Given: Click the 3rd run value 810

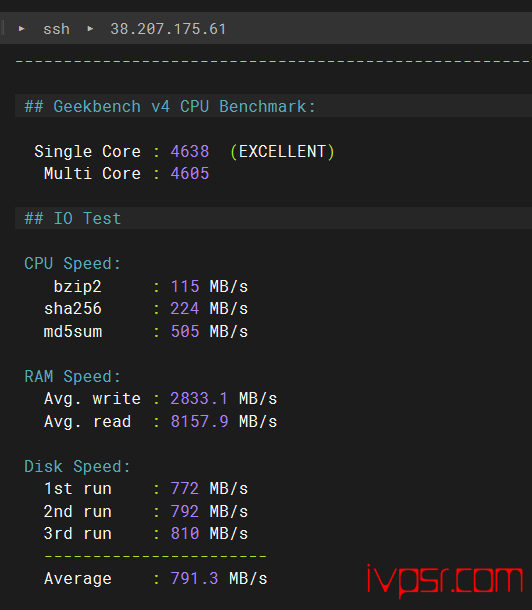Looking at the screenshot, I should (185, 534).
